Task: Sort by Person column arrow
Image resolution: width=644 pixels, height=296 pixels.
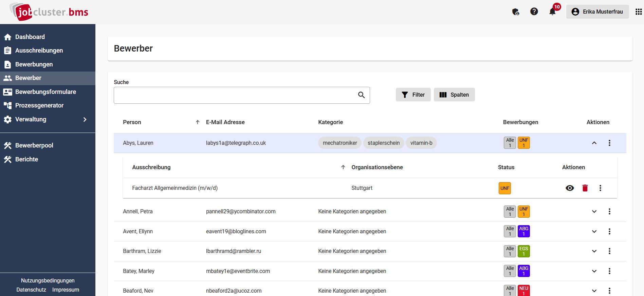Action: tap(198, 122)
